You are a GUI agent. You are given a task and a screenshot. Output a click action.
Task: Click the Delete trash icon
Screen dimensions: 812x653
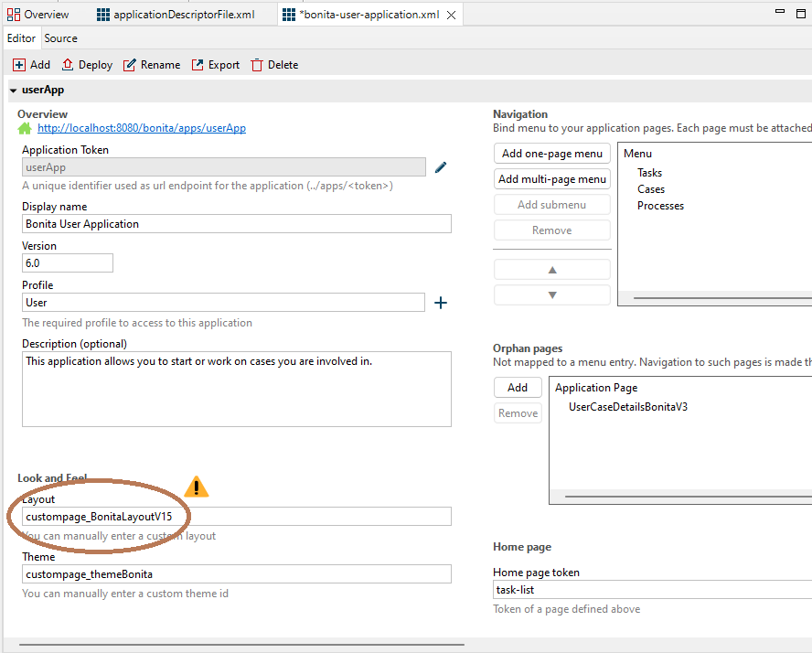(x=257, y=65)
